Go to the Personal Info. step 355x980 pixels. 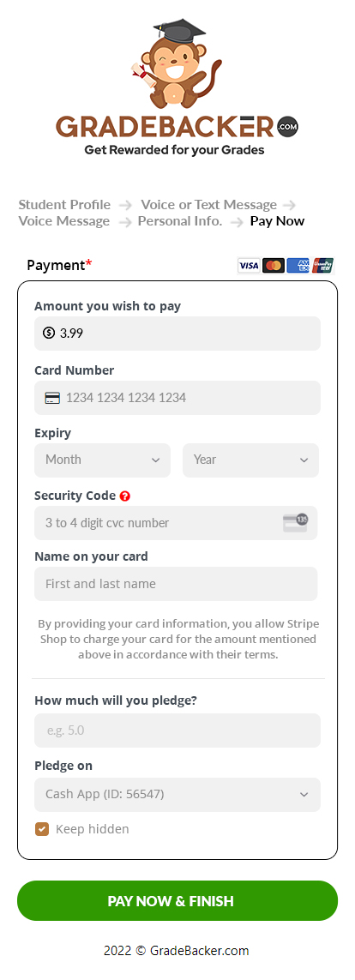[180, 220]
